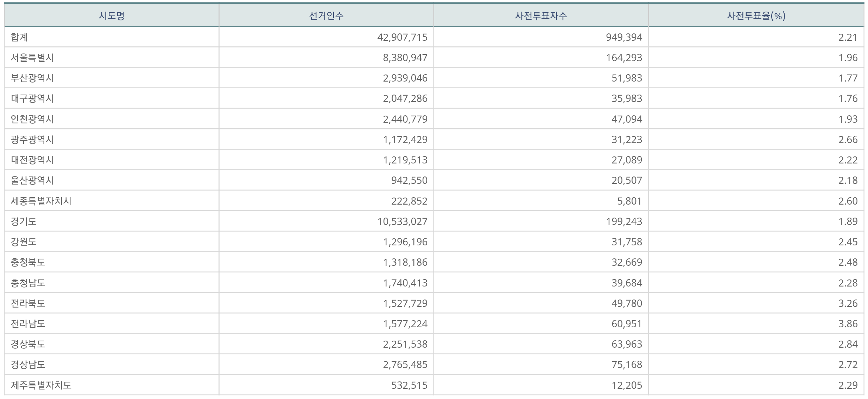Click the 사전투표자수 column header
The width and height of the screenshot is (868, 399).
[x=541, y=16]
